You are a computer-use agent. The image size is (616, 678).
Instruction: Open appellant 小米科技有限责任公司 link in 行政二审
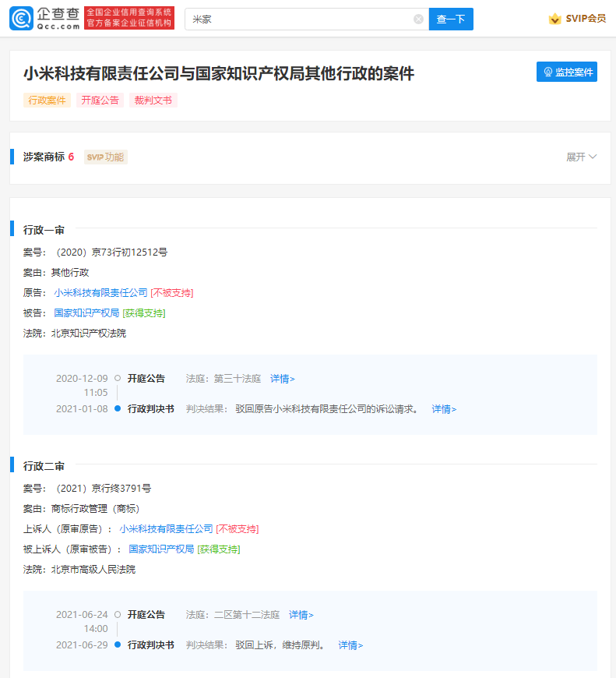167,529
